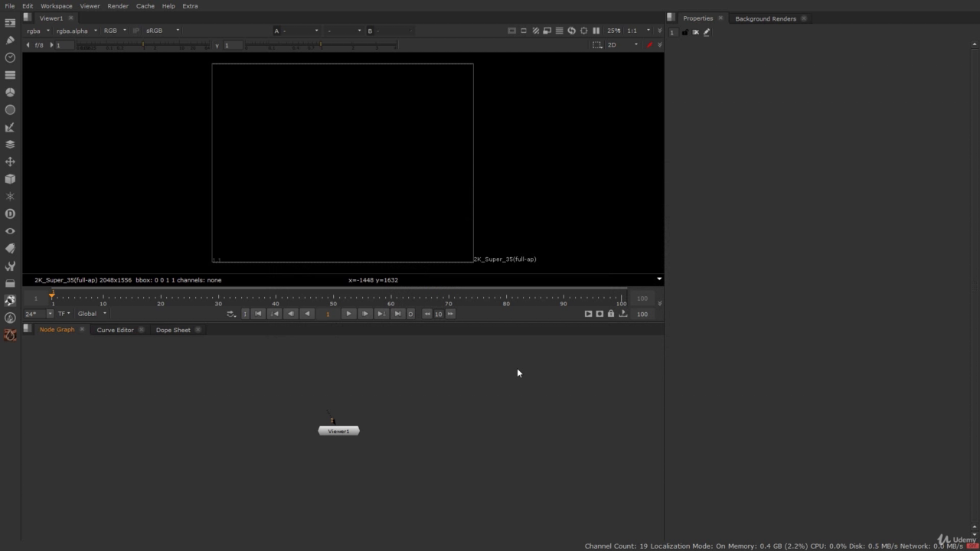980x551 pixels.
Task: Open the Transform nodes move icon
Action: click(10, 161)
